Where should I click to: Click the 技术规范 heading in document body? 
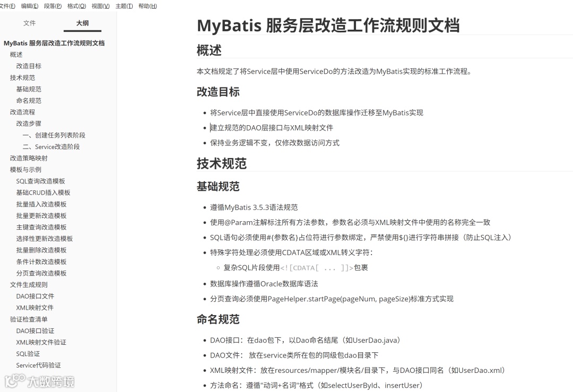coord(221,163)
